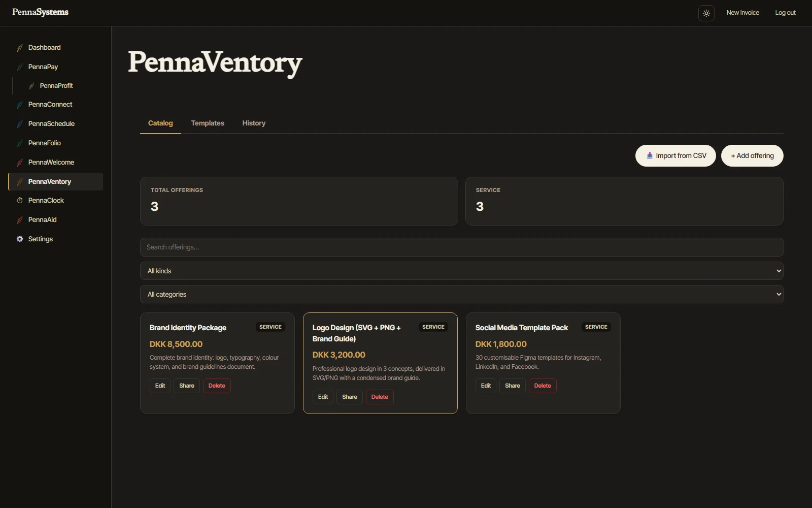The height and width of the screenshot is (508, 812).
Task: Share the Social Media Template Pack
Action: [x=513, y=386]
